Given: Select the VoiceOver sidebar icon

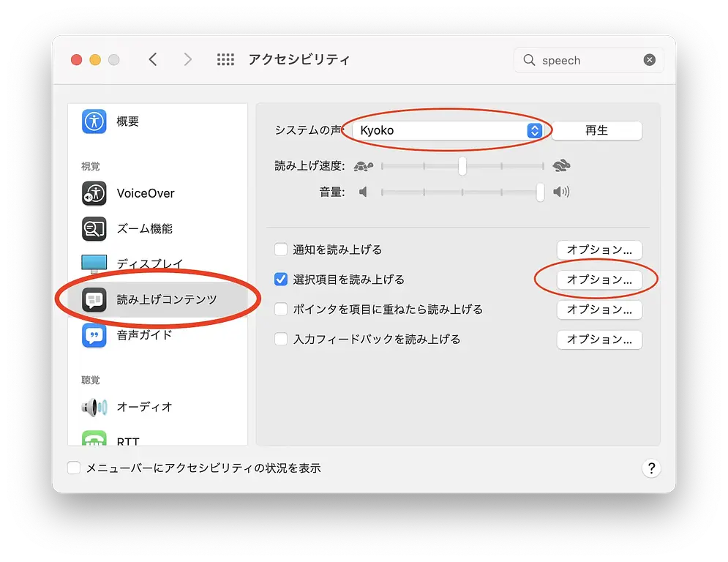Looking at the screenshot, I should pos(143,193).
